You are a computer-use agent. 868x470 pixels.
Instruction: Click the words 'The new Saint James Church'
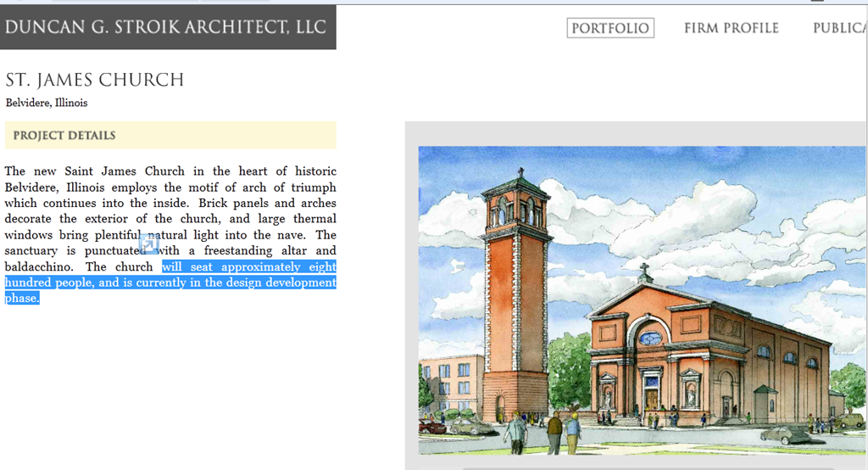[95, 171]
